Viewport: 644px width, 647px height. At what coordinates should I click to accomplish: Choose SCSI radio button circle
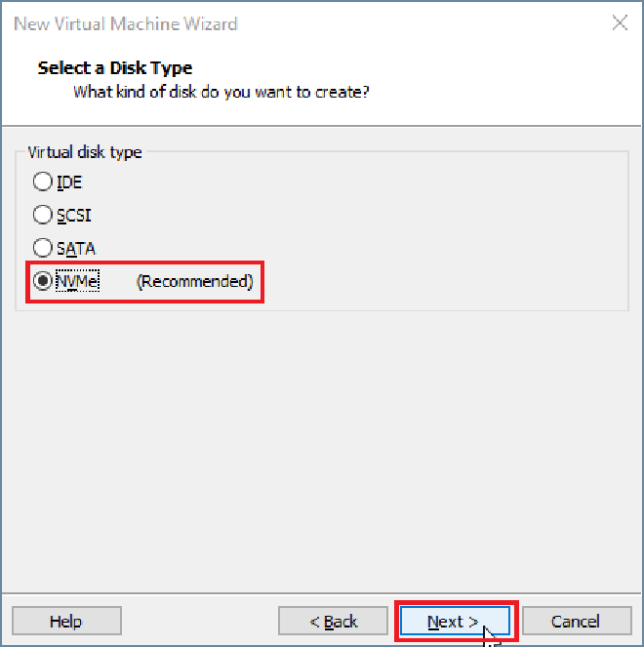[43, 215]
